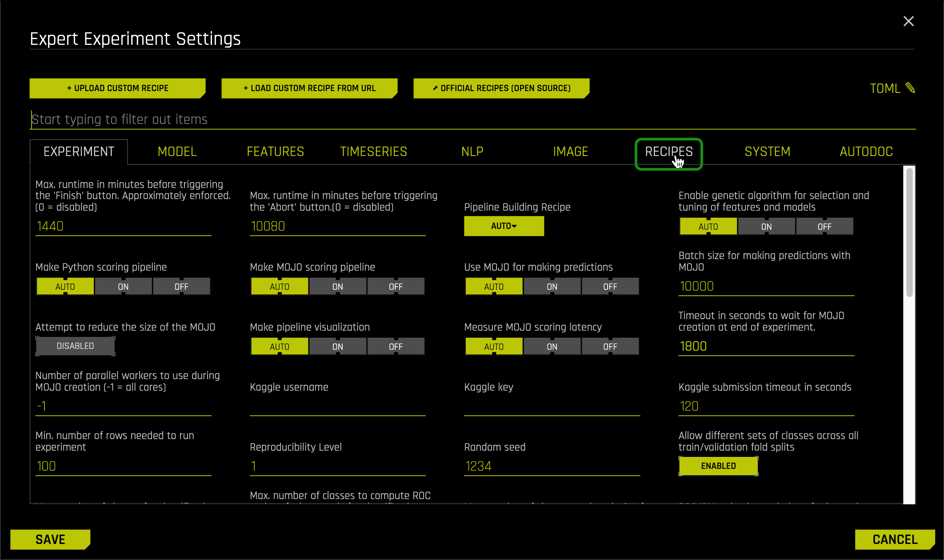Disable Allow different sets of classes toggle
Viewport: 944px width, 560px height.
point(718,466)
